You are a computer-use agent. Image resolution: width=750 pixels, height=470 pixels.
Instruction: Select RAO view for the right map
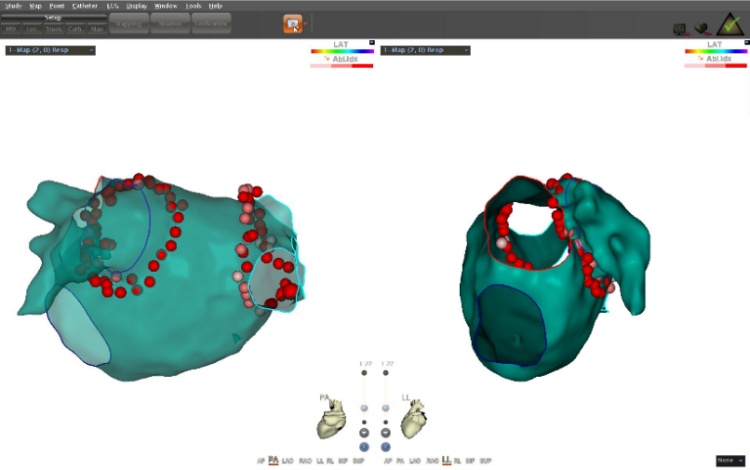coord(430,461)
